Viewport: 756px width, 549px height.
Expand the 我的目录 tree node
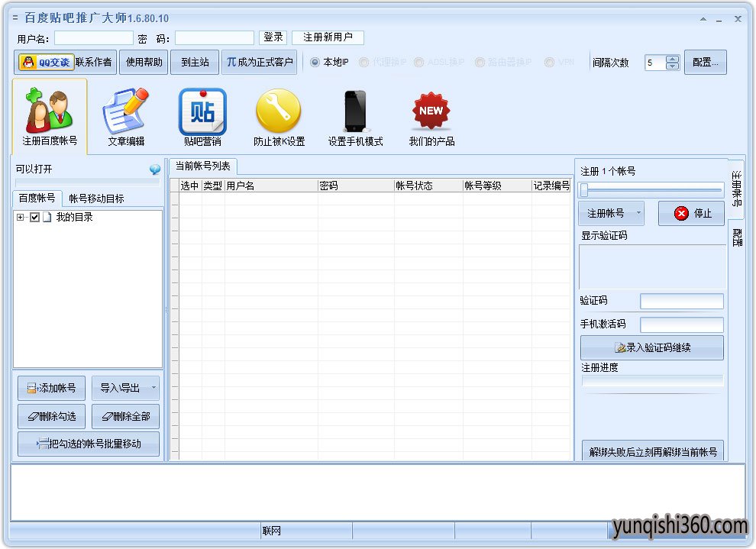tap(20, 218)
